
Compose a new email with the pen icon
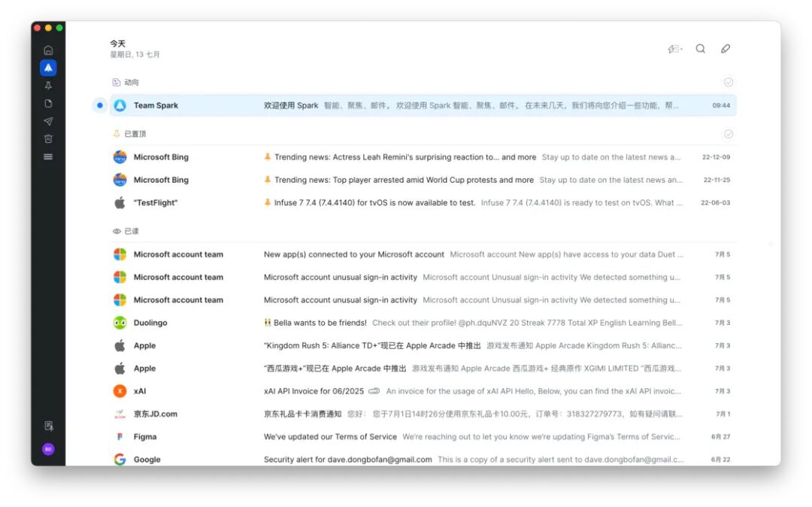726,49
